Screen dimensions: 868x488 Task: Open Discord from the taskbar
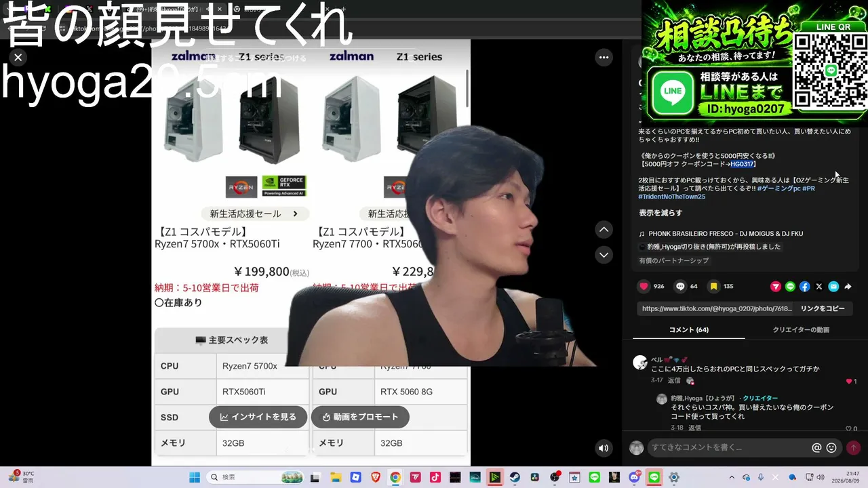635,477
